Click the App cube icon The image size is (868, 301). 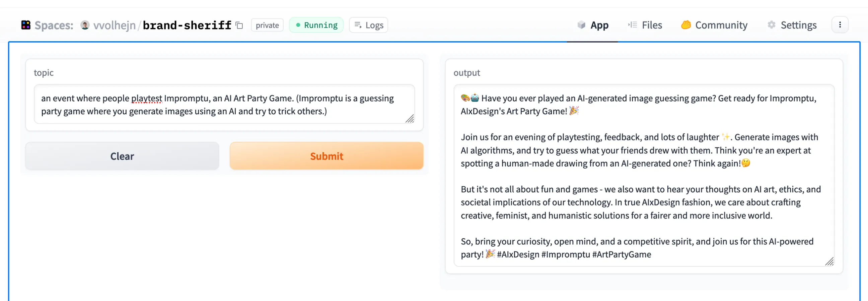pyautogui.click(x=581, y=25)
